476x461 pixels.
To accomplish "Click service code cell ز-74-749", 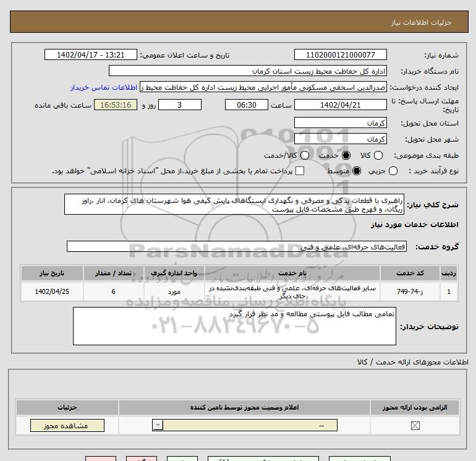I will click(x=410, y=291).
